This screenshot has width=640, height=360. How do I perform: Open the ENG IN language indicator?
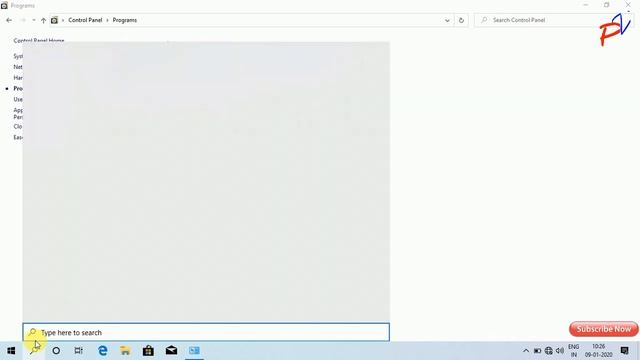[573, 351]
